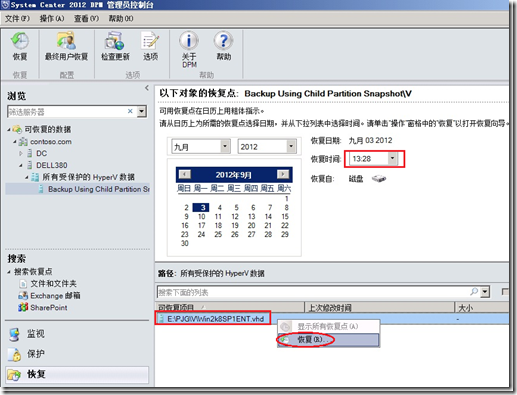
Task: Open the list search dropdown arrow
Action: click(x=485, y=292)
